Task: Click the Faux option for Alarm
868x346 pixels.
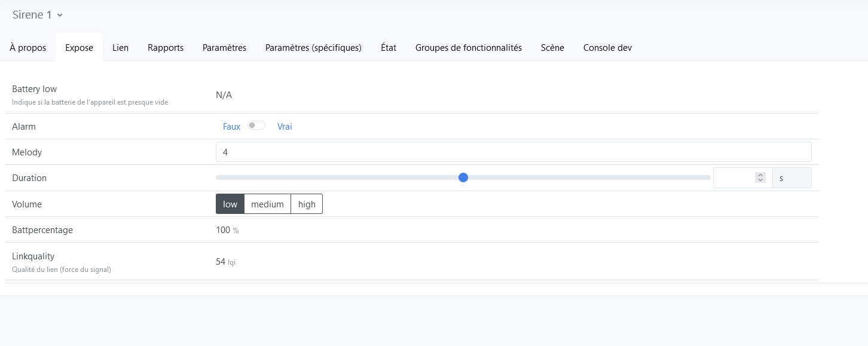Action: [231, 127]
